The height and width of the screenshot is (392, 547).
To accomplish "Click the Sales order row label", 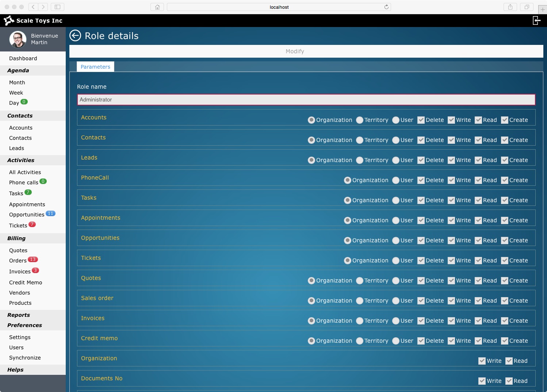I will pyautogui.click(x=97, y=298).
